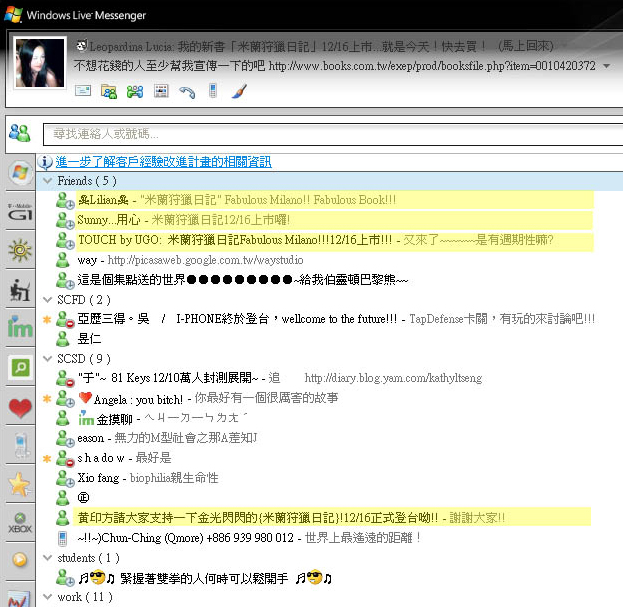Open the gold star sidebar tab
Screen dimensions: 623x607
tap(19, 485)
